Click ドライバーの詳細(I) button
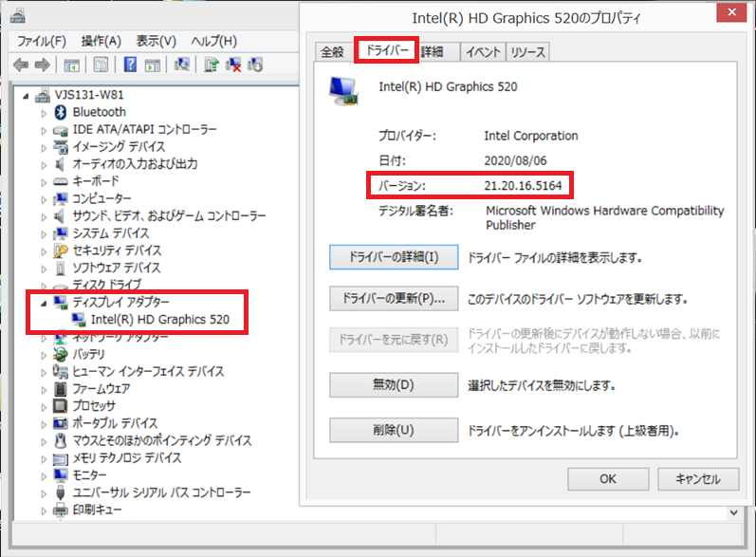The width and height of the screenshot is (756, 557). tap(394, 257)
